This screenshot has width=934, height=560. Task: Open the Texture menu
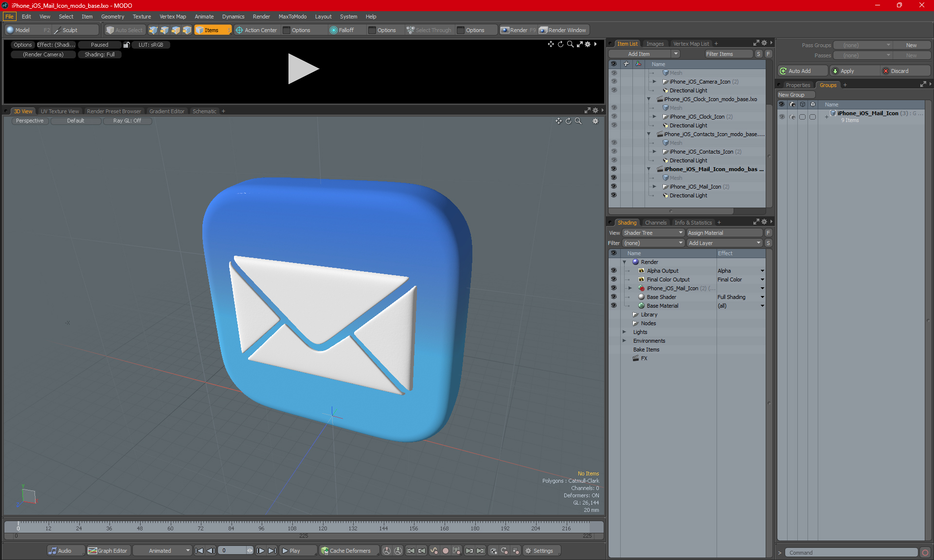pyautogui.click(x=142, y=17)
